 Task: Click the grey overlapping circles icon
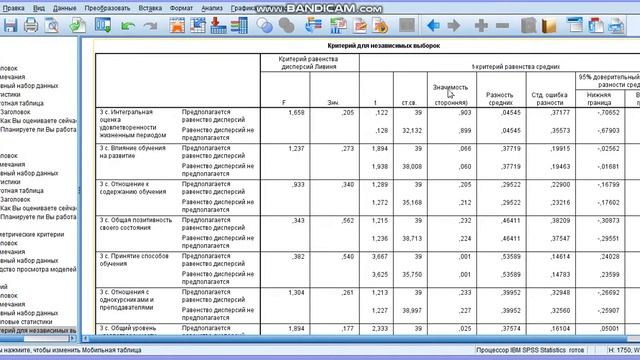coord(287,26)
